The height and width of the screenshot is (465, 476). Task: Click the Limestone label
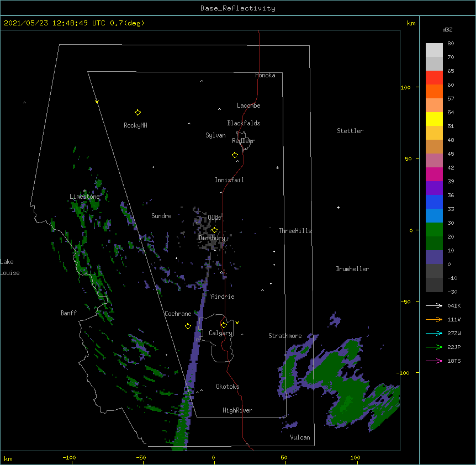coord(84,197)
